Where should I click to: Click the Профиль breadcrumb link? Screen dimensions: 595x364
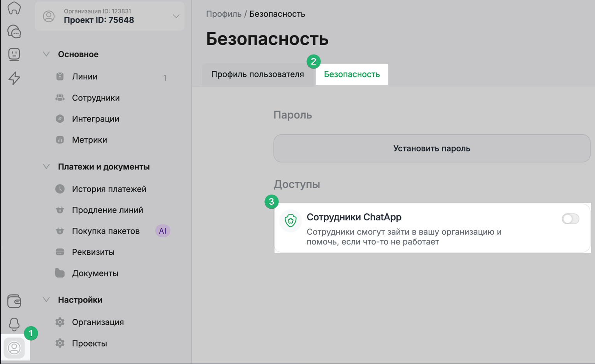(x=224, y=14)
